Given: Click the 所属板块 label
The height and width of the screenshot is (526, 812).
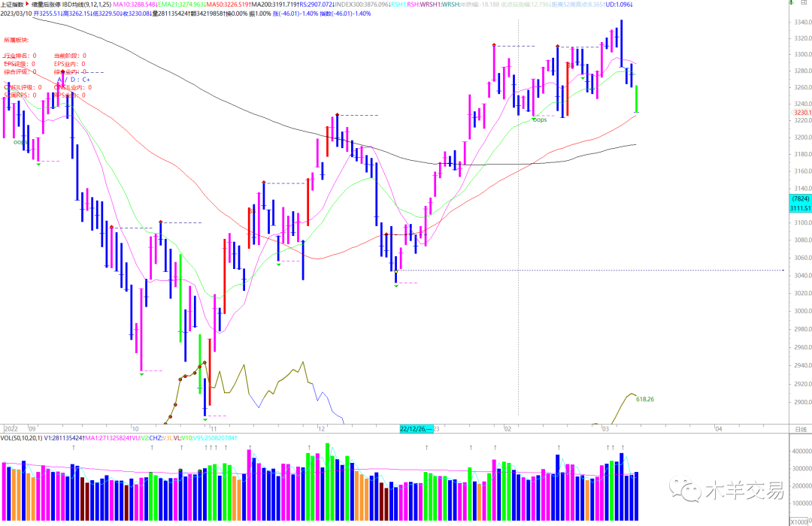Looking at the screenshot, I should click(x=16, y=40).
